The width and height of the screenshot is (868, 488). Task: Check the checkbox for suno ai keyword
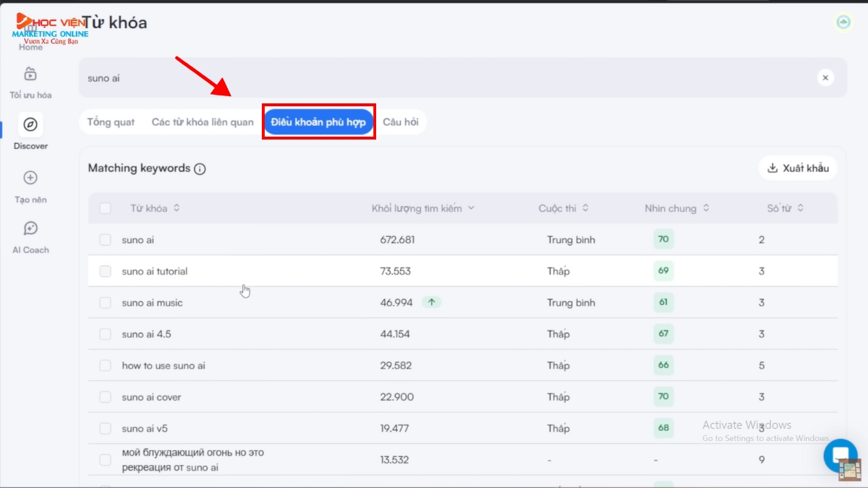105,239
